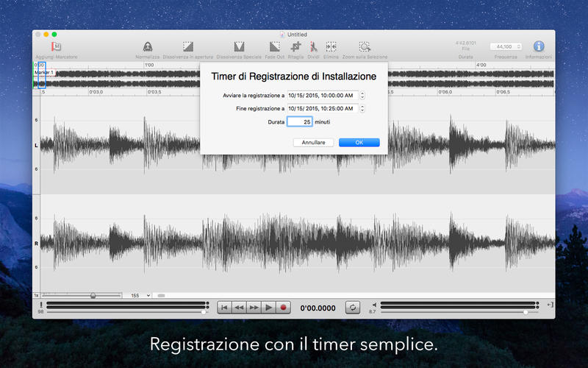Viewport: 588px width, 368px height.
Task: Click the blue overview selection rectangle
Action: pyautogui.click(x=42, y=75)
